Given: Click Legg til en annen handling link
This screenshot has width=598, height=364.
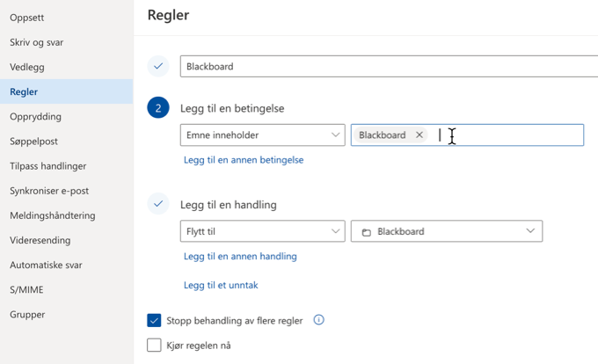Looking at the screenshot, I should (x=240, y=256).
